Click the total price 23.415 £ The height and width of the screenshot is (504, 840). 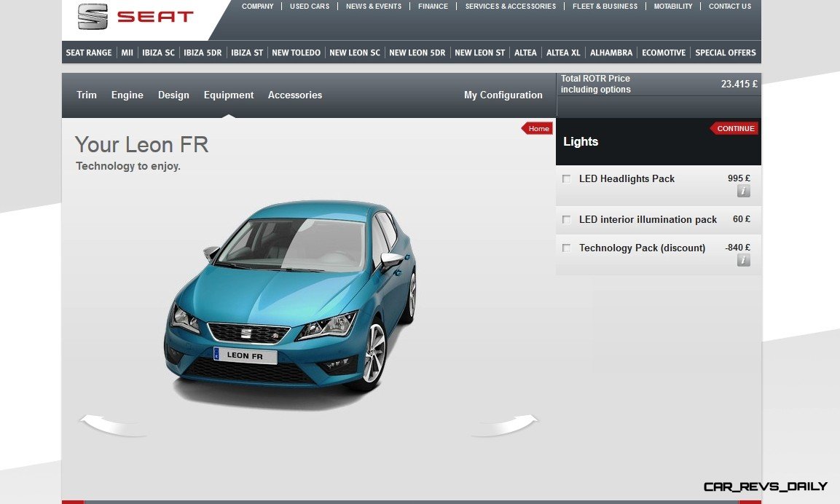coord(739,84)
